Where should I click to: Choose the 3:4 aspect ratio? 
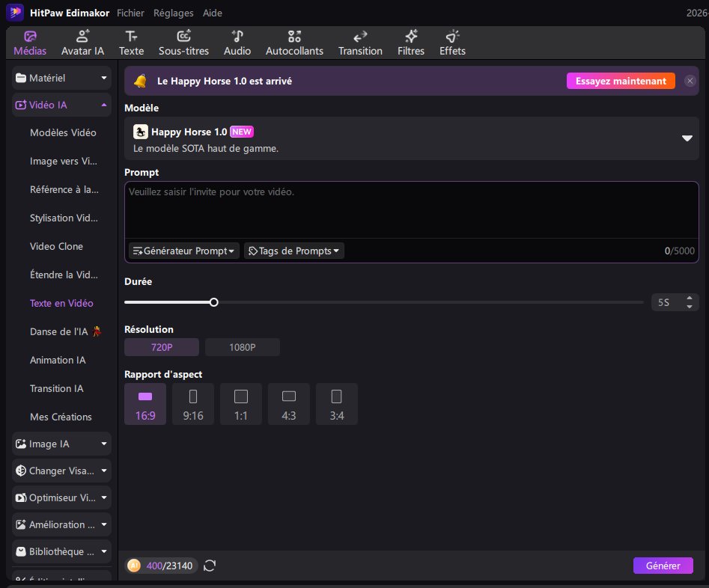click(337, 404)
